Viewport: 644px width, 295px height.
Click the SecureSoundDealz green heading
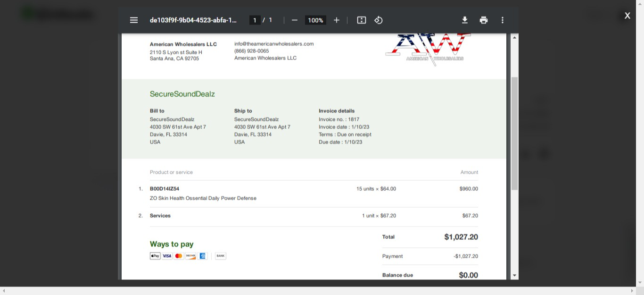(182, 94)
